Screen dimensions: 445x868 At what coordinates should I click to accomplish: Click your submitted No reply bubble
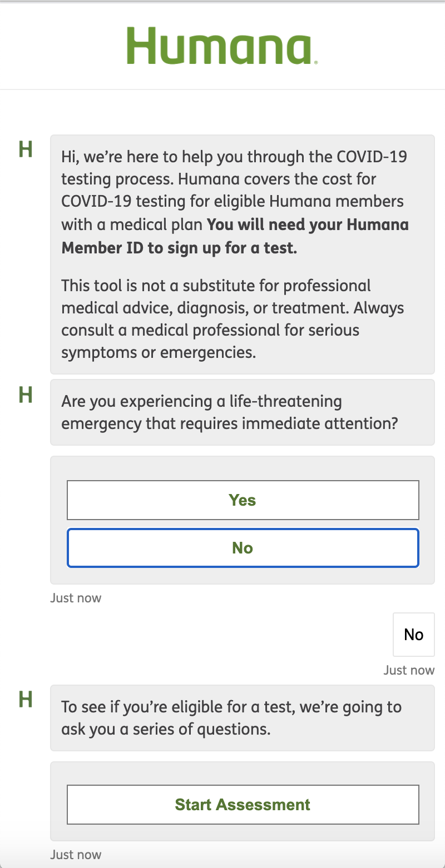(x=413, y=634)
